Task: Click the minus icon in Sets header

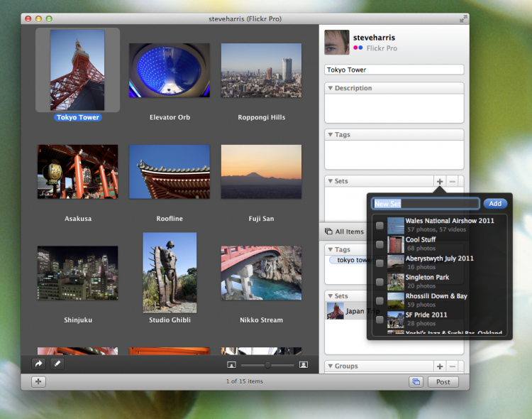Action: click(x=453, y=182)
